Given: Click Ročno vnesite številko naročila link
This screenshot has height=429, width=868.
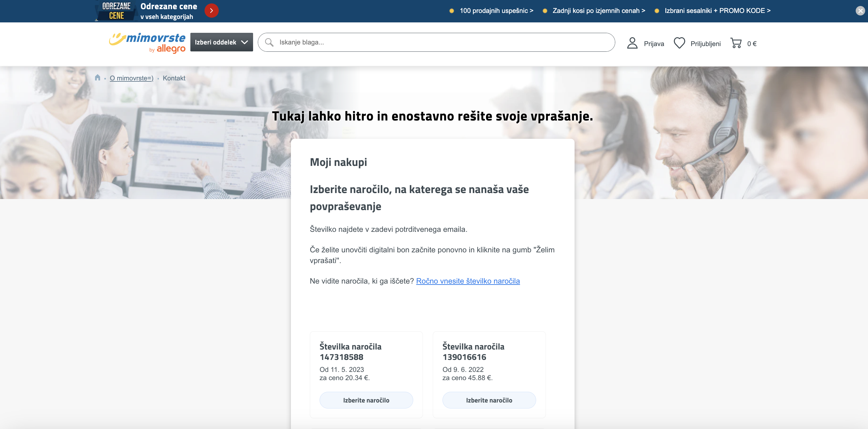Looking at the screenshot, I should pyautogui.click(x=468, y=281).
